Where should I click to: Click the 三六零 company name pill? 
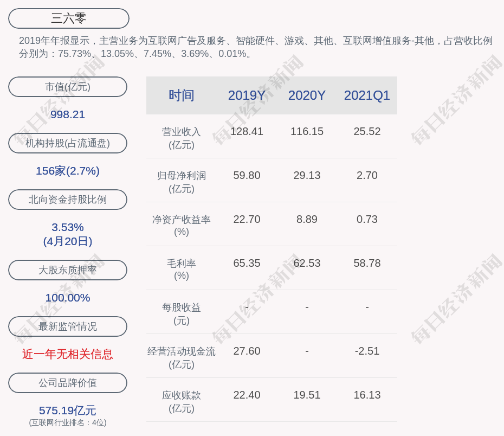(69, 18)
